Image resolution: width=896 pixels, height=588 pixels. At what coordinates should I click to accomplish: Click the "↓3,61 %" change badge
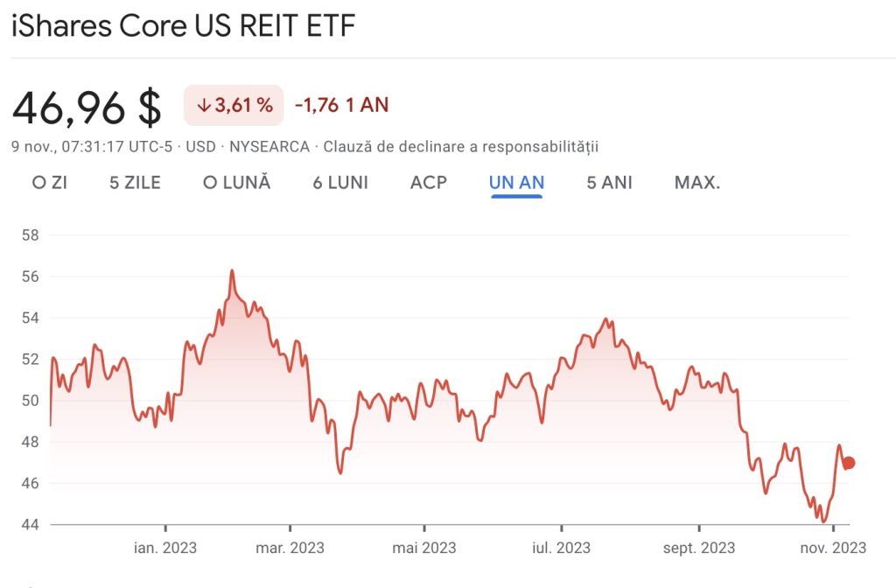pyautogui.click(x=234, y=105)
